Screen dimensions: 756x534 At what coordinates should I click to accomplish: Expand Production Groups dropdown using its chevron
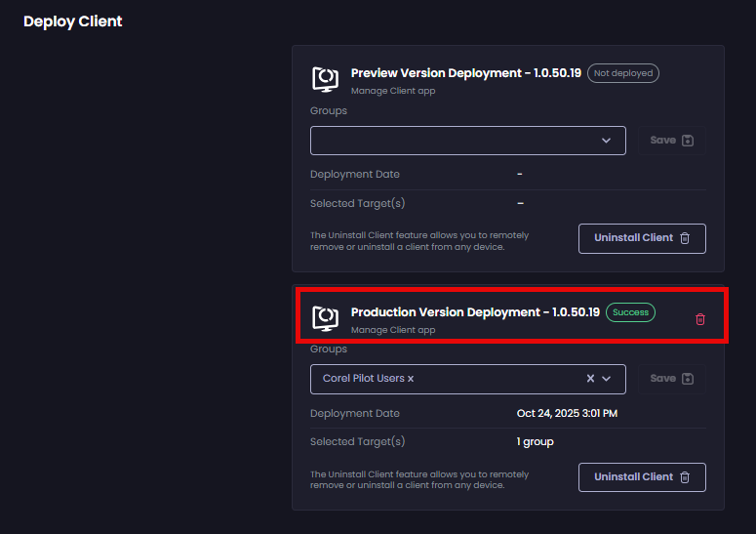click(x=606, y=379)
